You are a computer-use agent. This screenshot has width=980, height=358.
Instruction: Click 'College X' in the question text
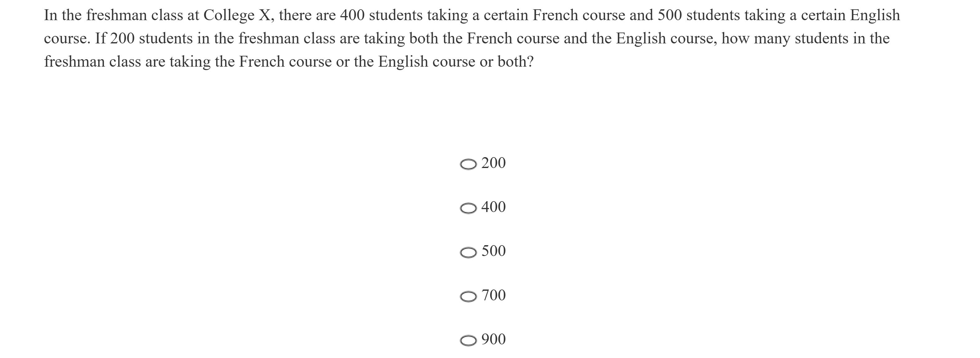pyautogui.click(x=238, y=15)
